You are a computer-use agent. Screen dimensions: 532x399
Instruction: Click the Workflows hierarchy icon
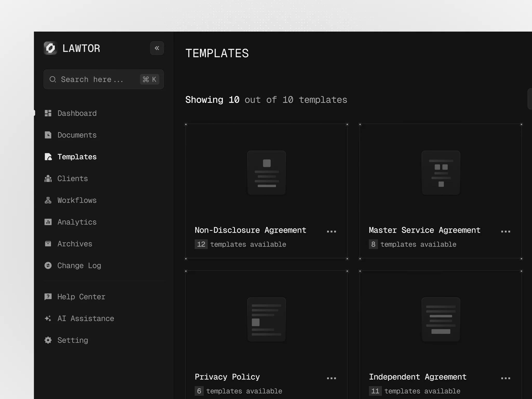[x=48, y=200]
